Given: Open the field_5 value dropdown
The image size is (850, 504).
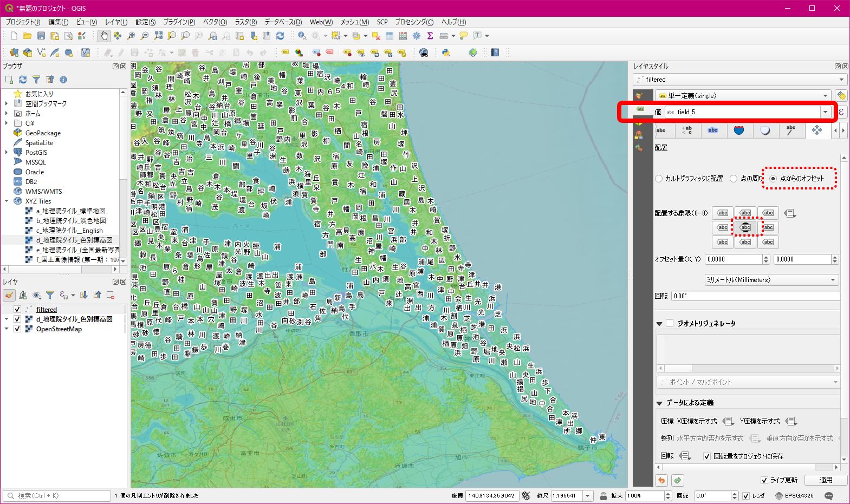Looking at the screenshot, I should pyautogui.click(x=825, y=112).
